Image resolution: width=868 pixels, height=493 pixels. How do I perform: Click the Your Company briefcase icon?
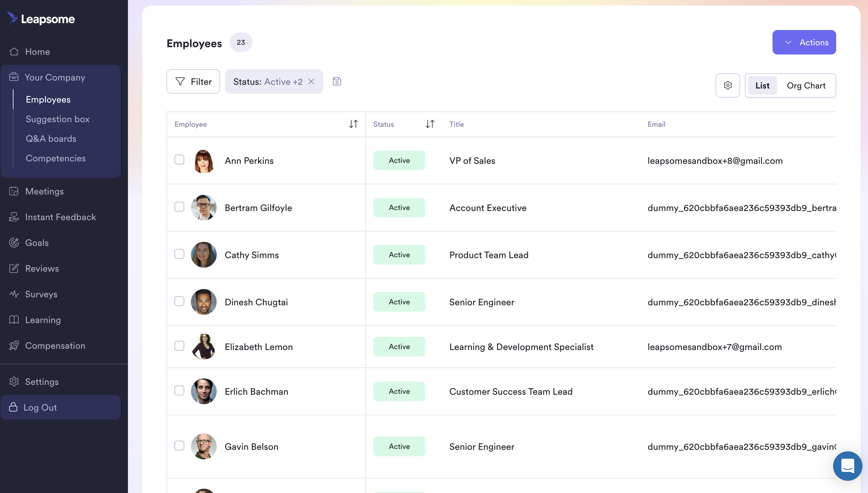[14, 77]
